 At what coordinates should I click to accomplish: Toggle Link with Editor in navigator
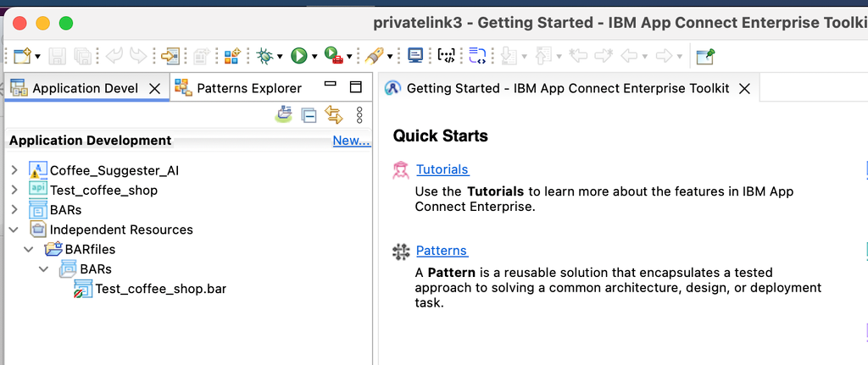coord(333,115)
